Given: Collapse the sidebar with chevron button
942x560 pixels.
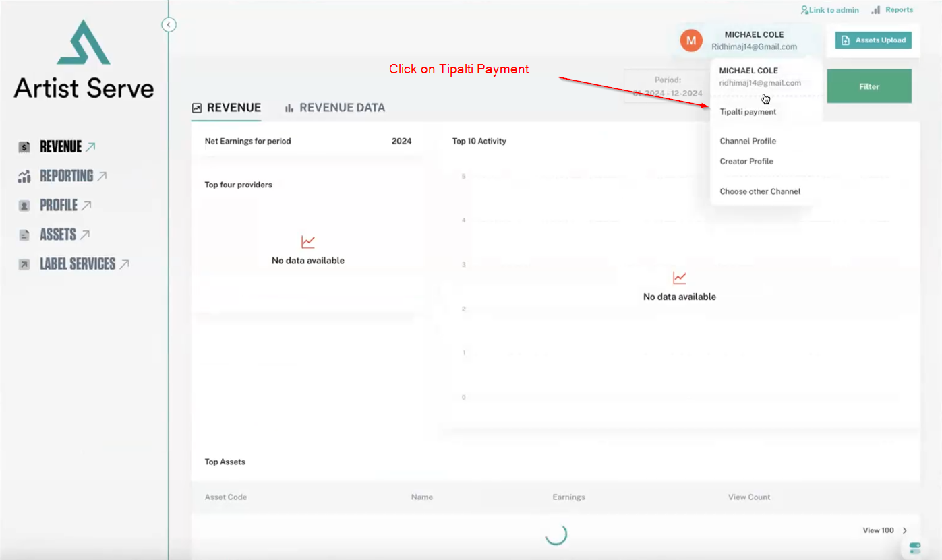Looking at the screenshot, I should coord(169,25).
